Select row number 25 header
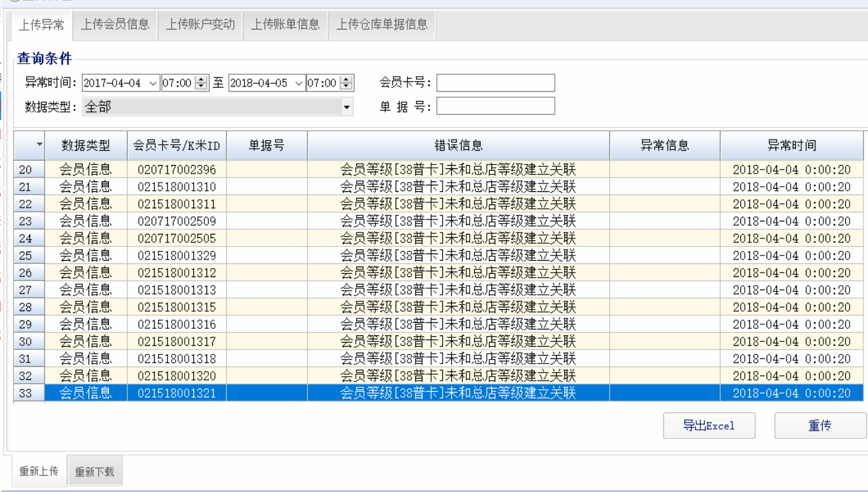Image resolution: width=868 pixels, height=492 pixels. click(29, 255)
